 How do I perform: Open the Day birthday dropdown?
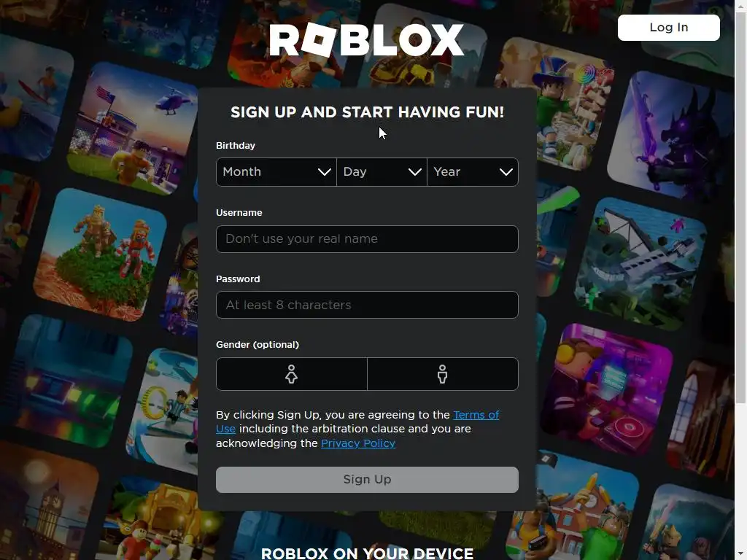coord(382,172)
